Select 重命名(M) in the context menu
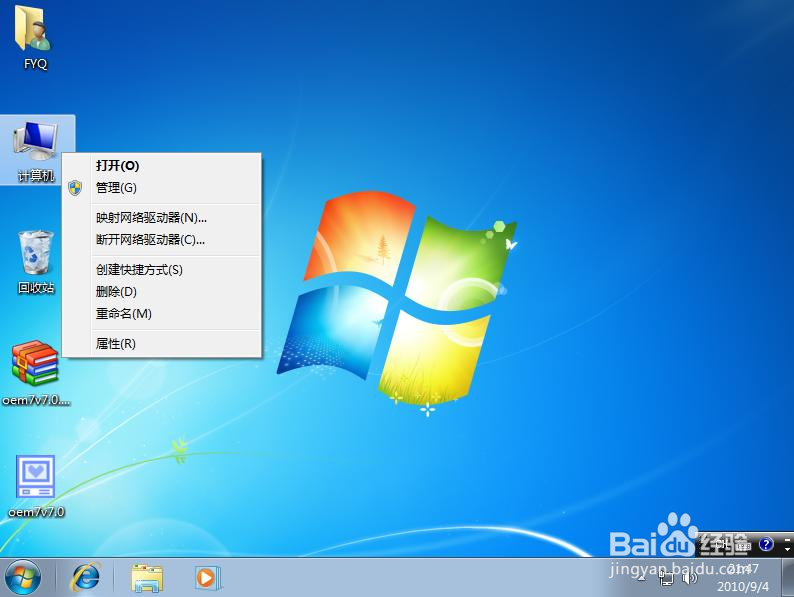Image resolution: width=794 pixels, height=597 pixels. click(161, 313)
